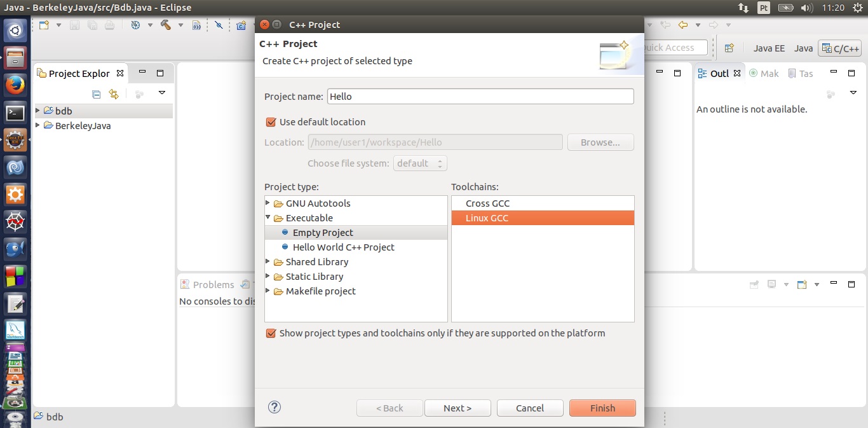Open System Settings from the launcher
The width and height of the screenshot is (868, 428).
[15, 195]
